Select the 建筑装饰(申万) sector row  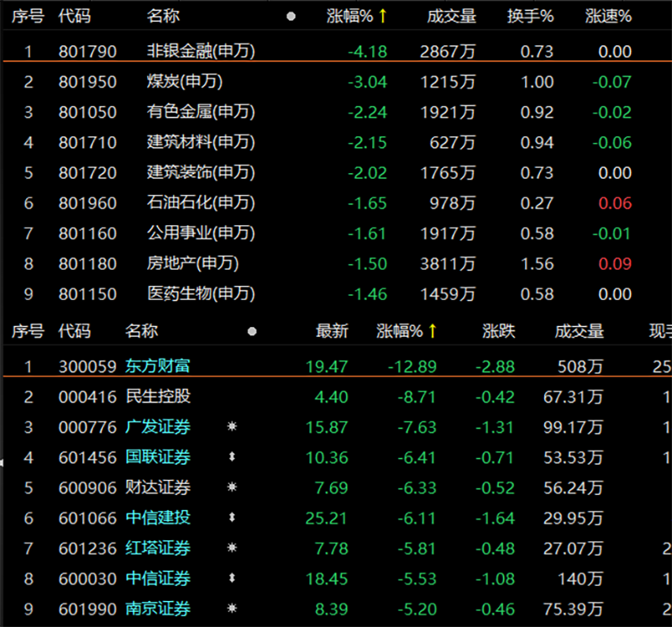[336, 173]
